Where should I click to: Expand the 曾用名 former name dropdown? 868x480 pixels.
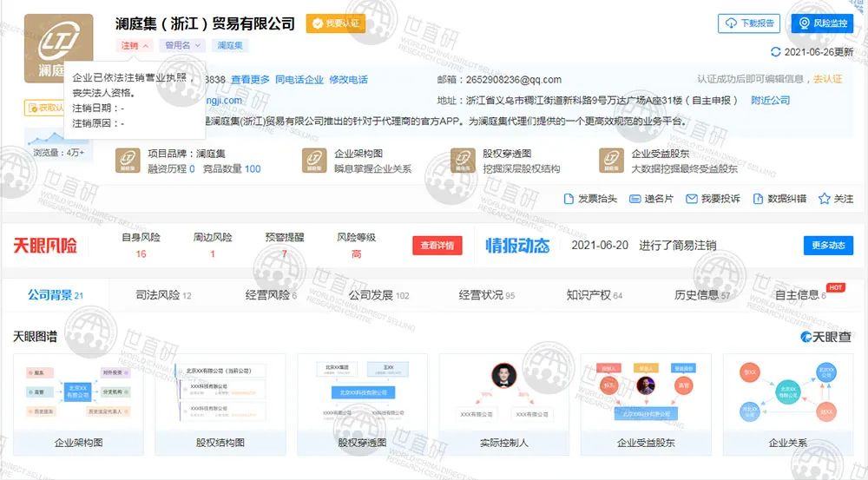(x=182, y=45)
